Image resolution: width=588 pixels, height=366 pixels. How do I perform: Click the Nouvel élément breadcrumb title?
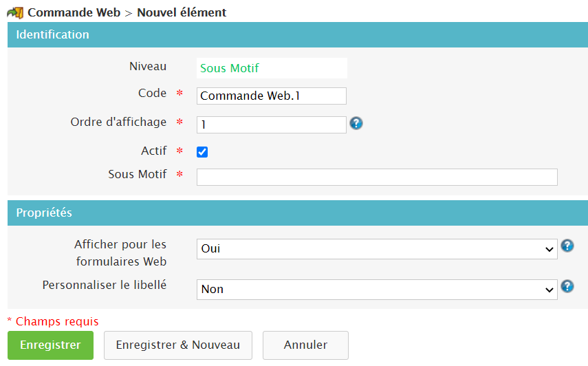coord(182,12)
